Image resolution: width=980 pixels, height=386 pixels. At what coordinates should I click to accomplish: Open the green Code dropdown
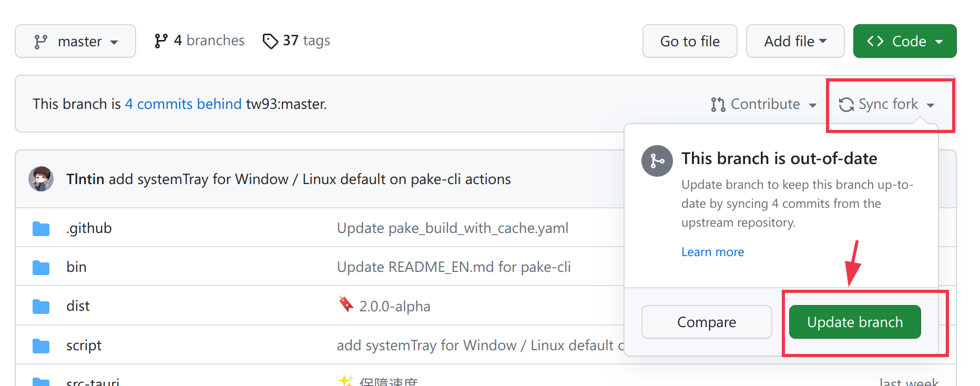tap(904, 41)
